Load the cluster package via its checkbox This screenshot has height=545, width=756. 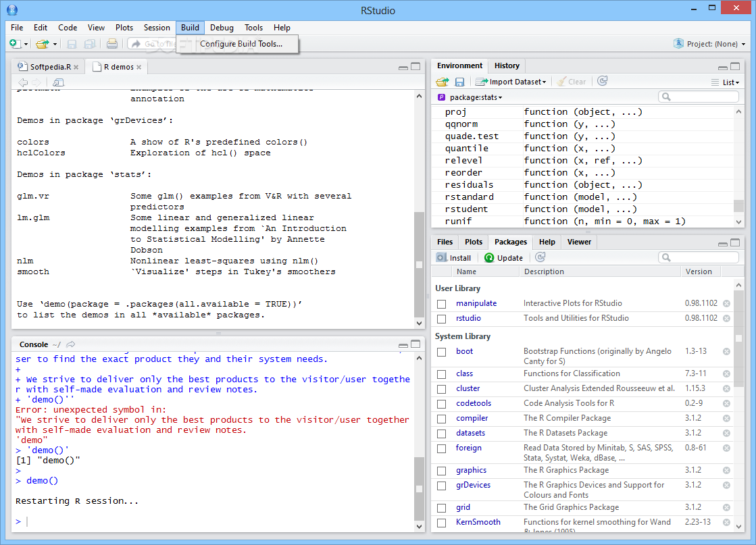click(442, 390)
